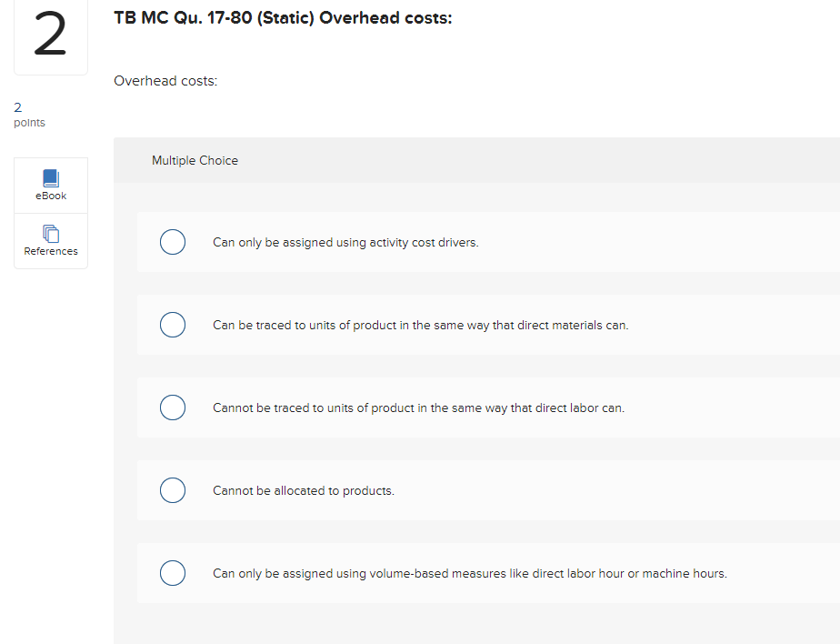The width and height of the screenshot is (840, 644).
Task: Click the text 'Cannot be allocated to products.'
Action: [304, 490]
